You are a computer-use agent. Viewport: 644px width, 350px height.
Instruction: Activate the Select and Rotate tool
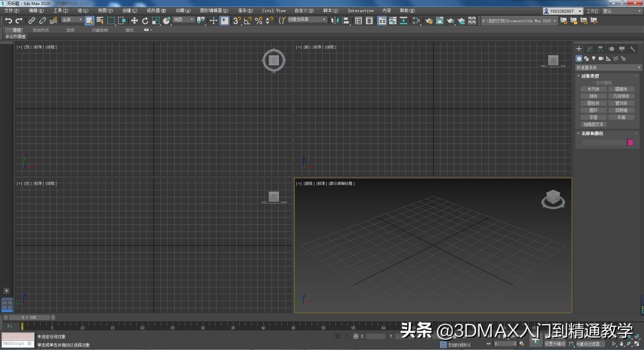click(145, 20)
